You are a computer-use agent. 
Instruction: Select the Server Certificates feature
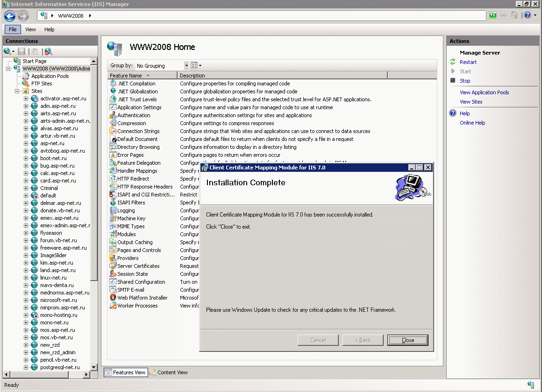coord(138,266)
